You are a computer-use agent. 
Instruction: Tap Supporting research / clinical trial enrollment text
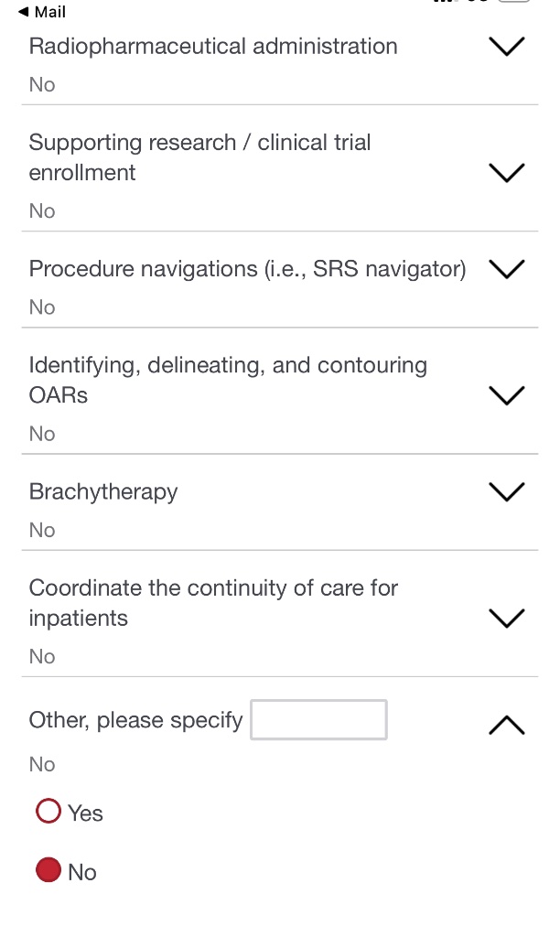coord(199,157)
